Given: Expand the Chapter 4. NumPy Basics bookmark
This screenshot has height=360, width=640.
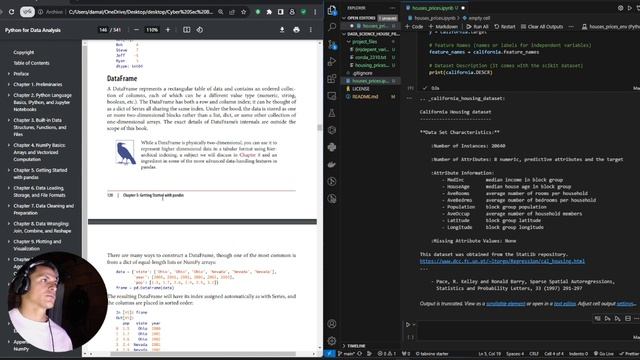Looking at the screenshot, I should (x=9, y=145).
